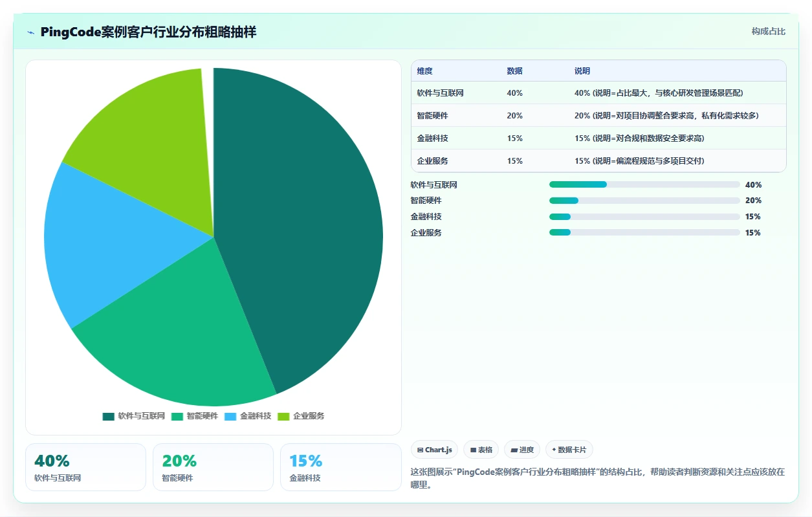Select the 表格 tag chip
The image size is (812, 517).
pyautogui.click(x=481, y=450)
